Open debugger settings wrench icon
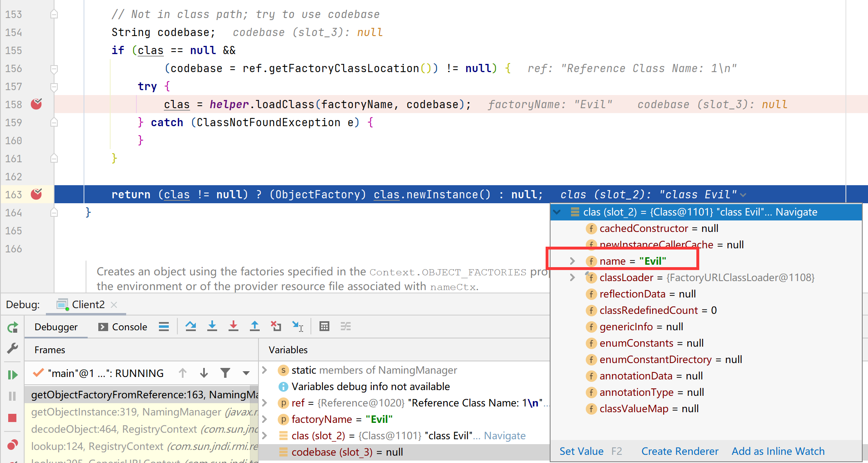 pos(13,348)
